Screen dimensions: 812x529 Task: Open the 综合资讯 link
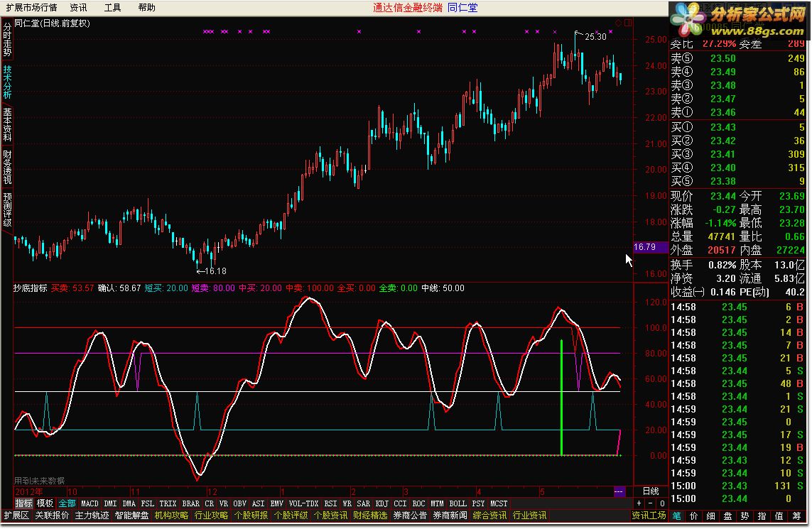point(489,516)
